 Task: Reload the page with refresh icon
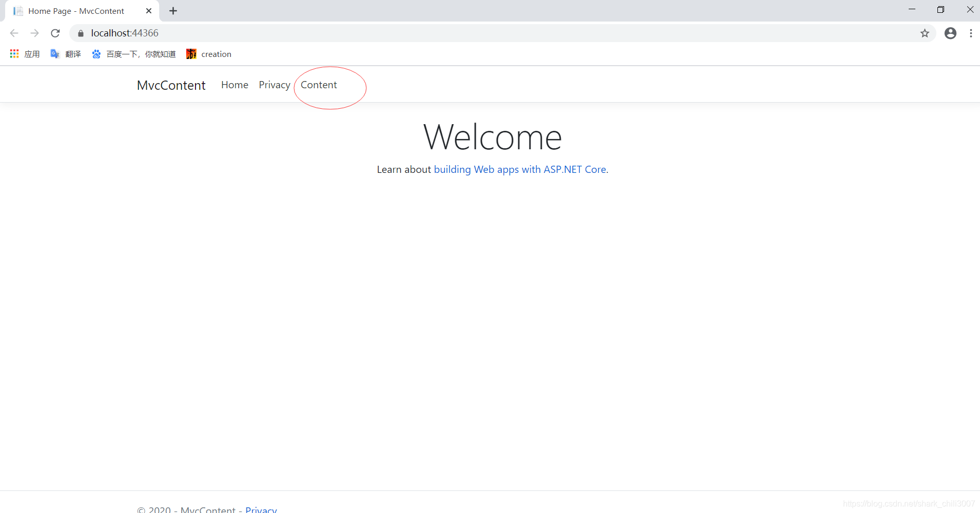click(x=55, y=33)
